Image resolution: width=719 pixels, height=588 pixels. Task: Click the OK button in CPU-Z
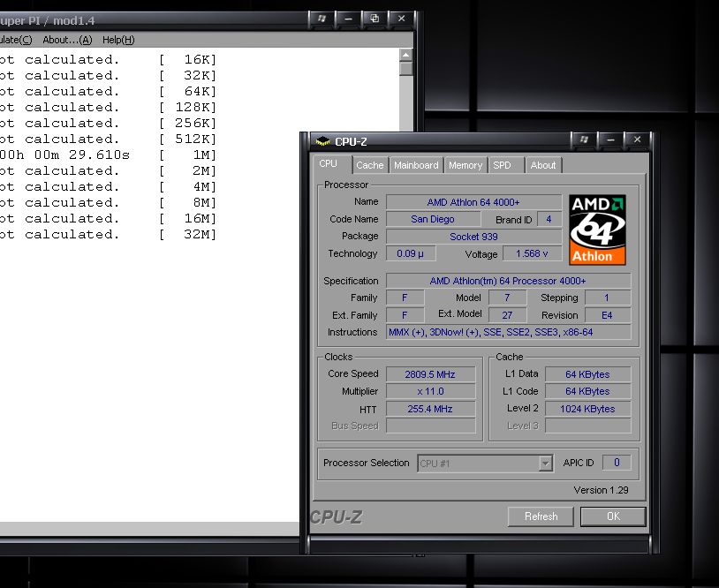point(613,516)
